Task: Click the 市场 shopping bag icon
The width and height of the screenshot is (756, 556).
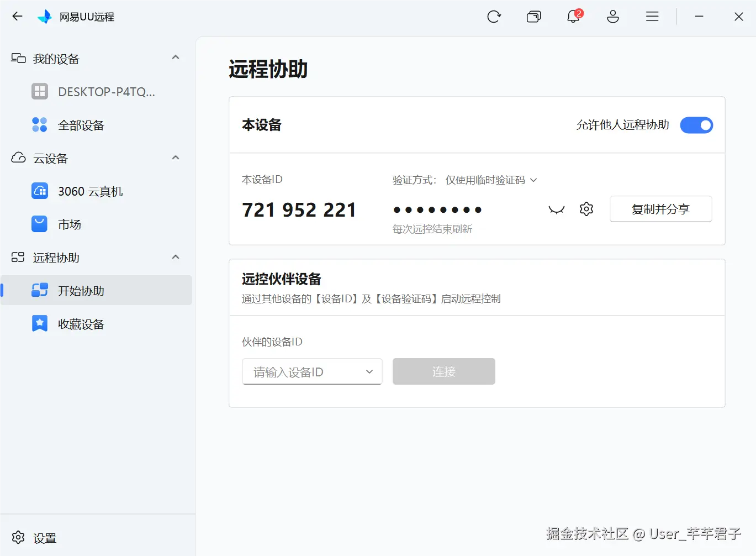Action: click(40, 224)
